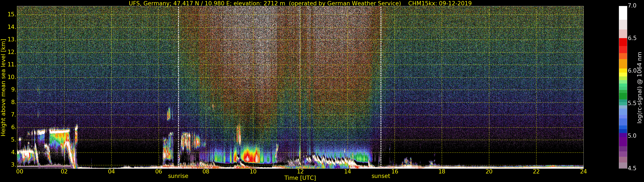Image resolution: width=644 pixels, height=182 pixels.
Task: Click the '18' time axis tick label
Action: pos(442,172)
